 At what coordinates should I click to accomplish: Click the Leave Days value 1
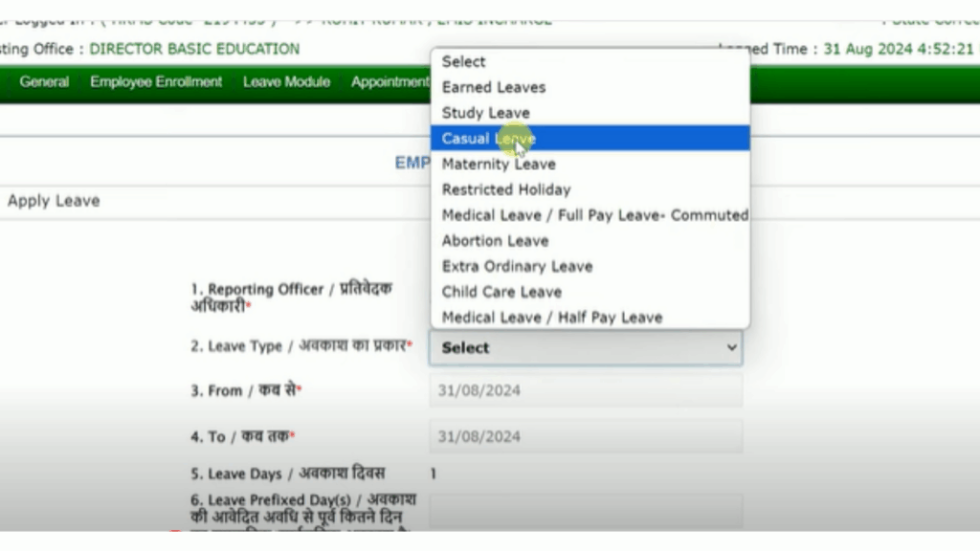[434, 474]
